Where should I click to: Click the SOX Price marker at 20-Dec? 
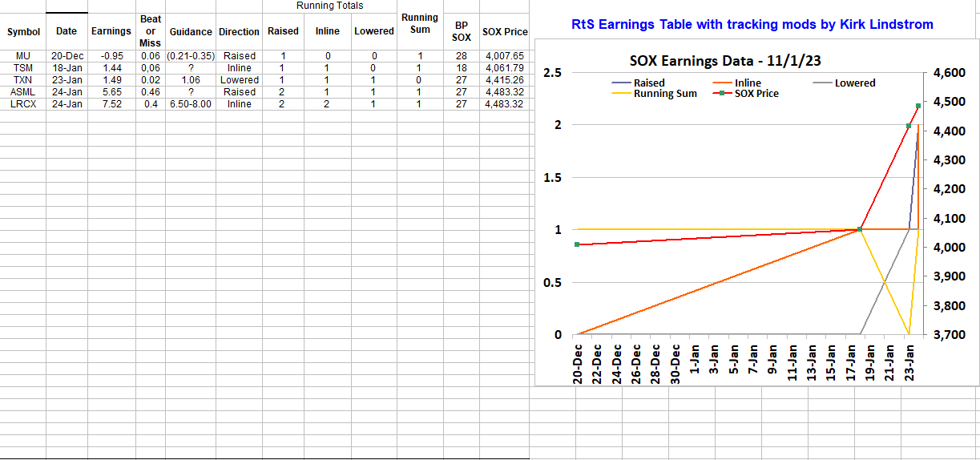(577, 244)
